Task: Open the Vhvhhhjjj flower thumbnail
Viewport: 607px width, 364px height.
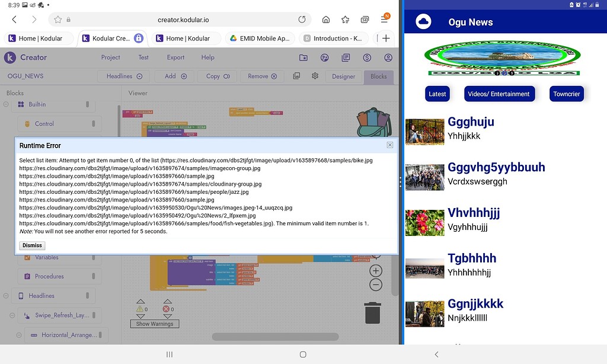Action: (424, 223)
